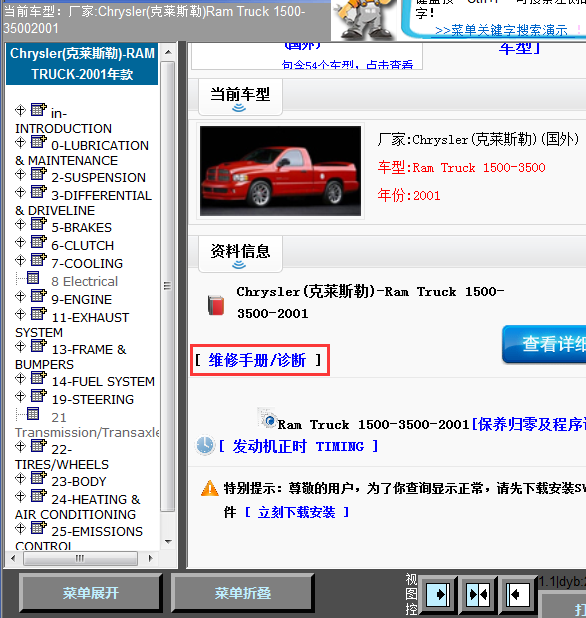The image size is (586, 618).
Task: Expand the 11-EXHAUST SYSTEM node
Action: (20, 314)
